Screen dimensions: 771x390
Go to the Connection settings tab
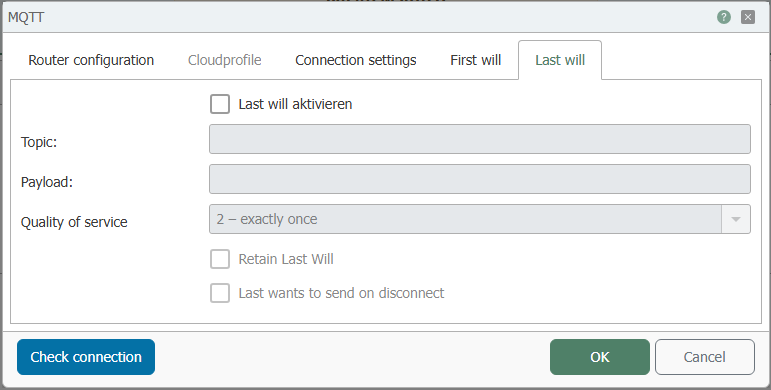point(356,60)
